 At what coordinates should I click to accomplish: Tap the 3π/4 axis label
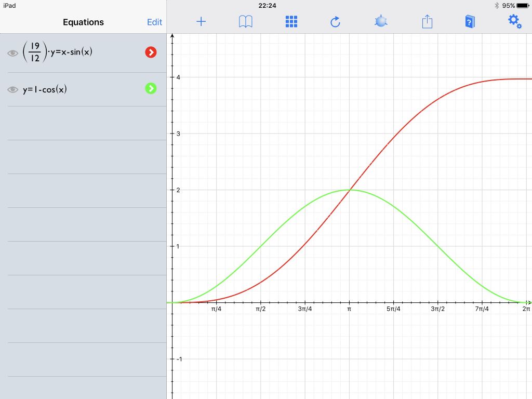[x=305, y=309]
